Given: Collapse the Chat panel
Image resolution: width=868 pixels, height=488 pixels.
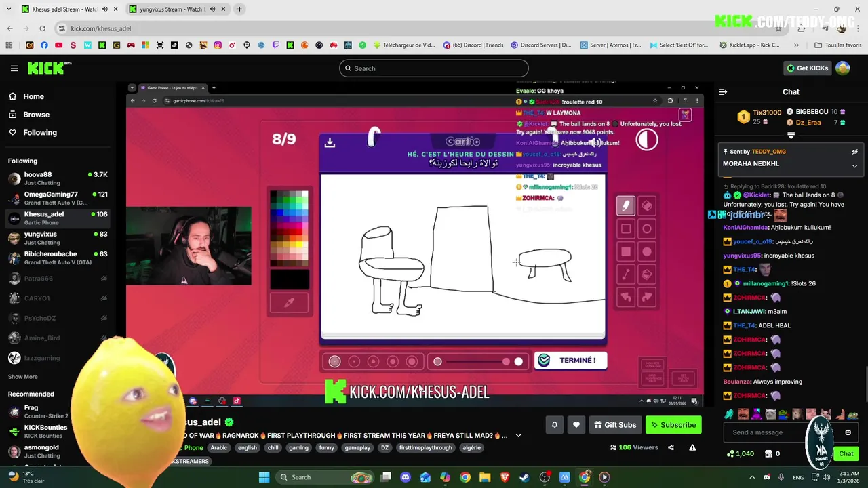Looking at the screenshot, I should coord(723,91).
